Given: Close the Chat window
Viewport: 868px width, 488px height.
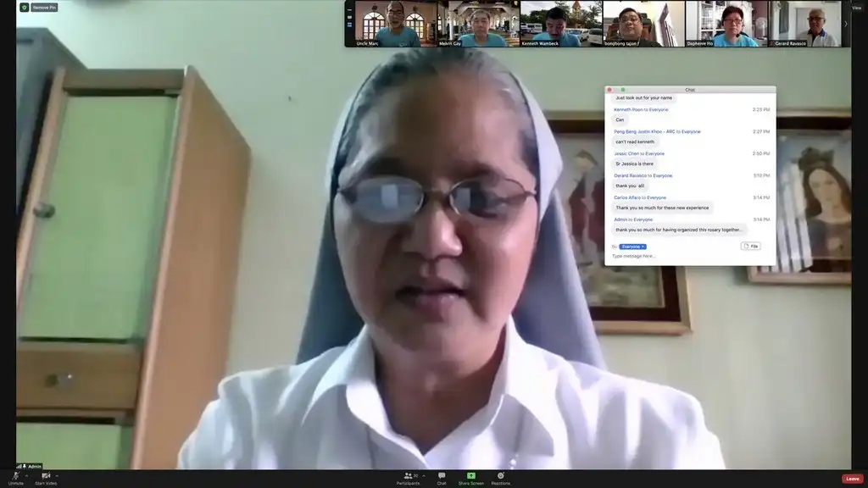Looking at the screenshot, I should pos(609,90).
